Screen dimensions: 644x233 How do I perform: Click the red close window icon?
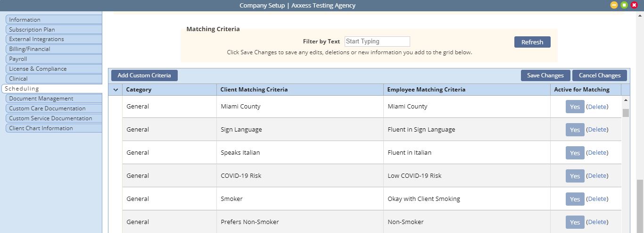[x=634, y=5]
